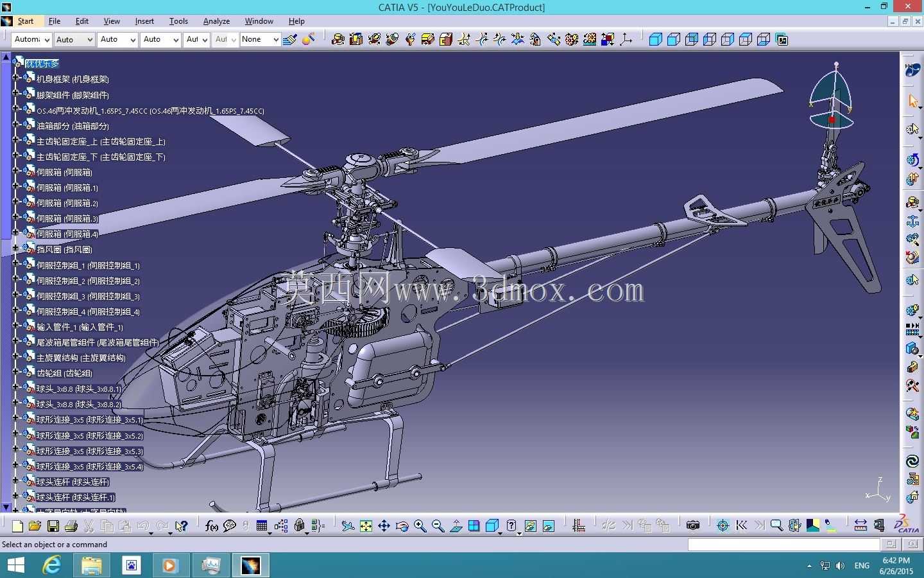Click the Swap Visible Space icon
This screenshot has height=578, width=924.
coord(548,526)
